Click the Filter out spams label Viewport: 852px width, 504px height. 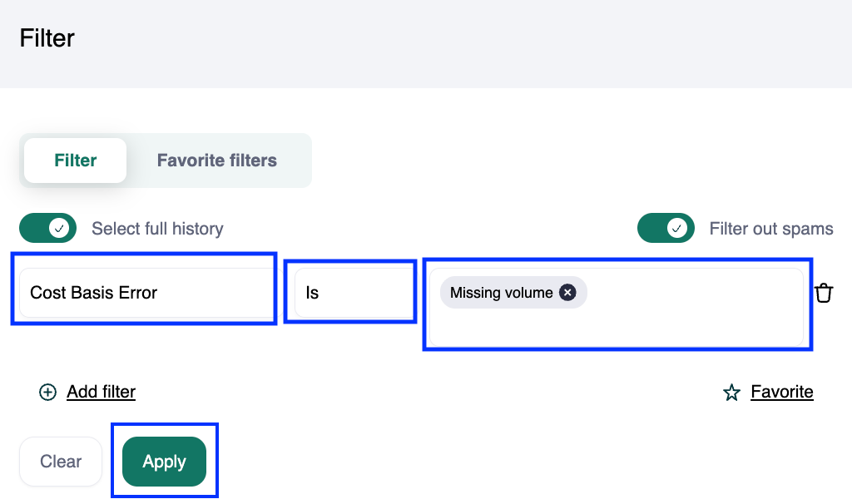click(770, 229)
